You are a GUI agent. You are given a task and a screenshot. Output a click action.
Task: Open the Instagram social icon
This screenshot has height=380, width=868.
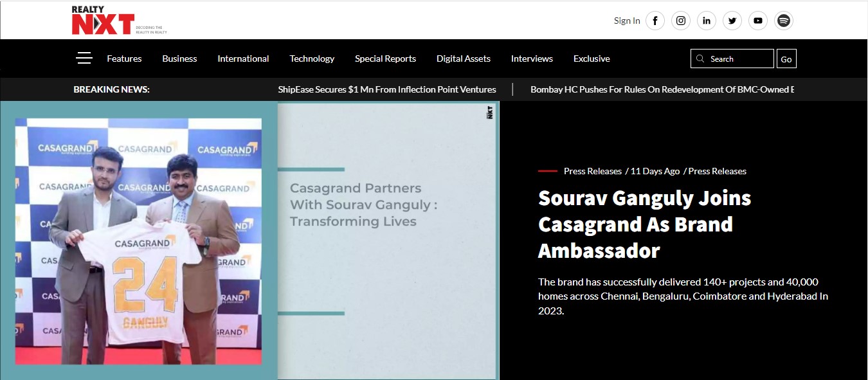[x=681, y=21]
